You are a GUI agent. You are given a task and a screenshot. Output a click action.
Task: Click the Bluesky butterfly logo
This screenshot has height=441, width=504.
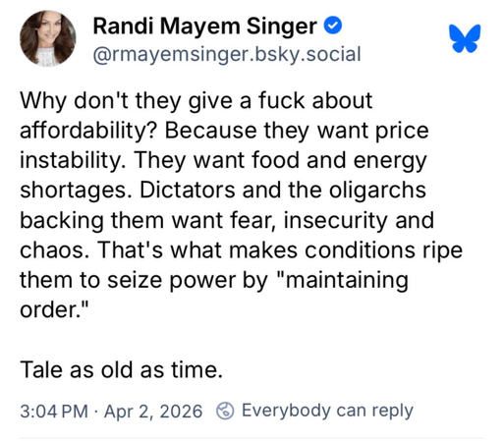point(465,38)
